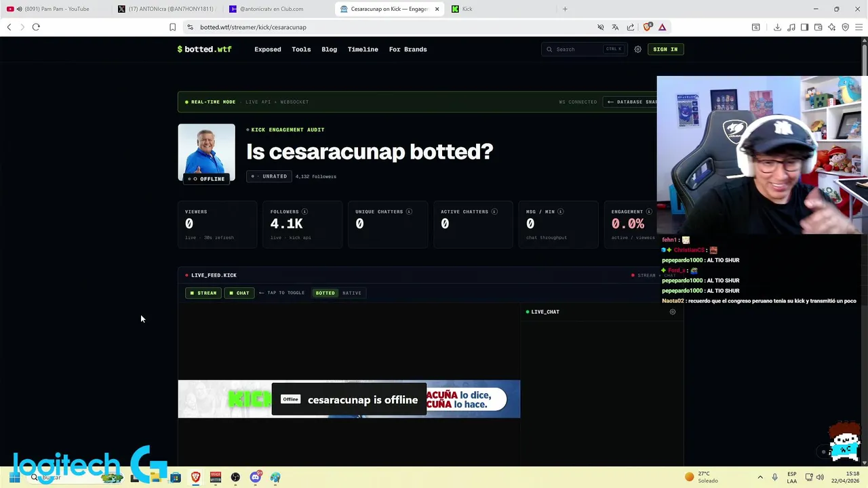Click the botted.wtf logo
This screenshot has height=488, width=868.
click(204, 49)
